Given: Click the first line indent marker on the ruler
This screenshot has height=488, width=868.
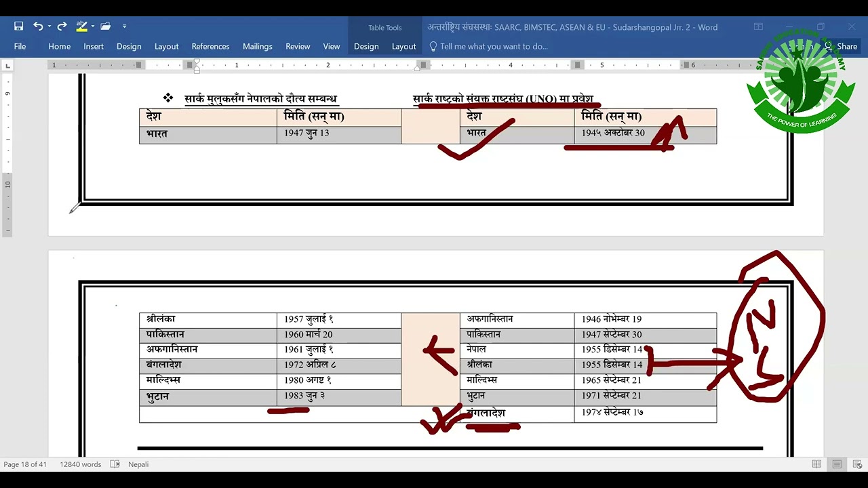Looking at the screenshot, I should tap(197, 62).
